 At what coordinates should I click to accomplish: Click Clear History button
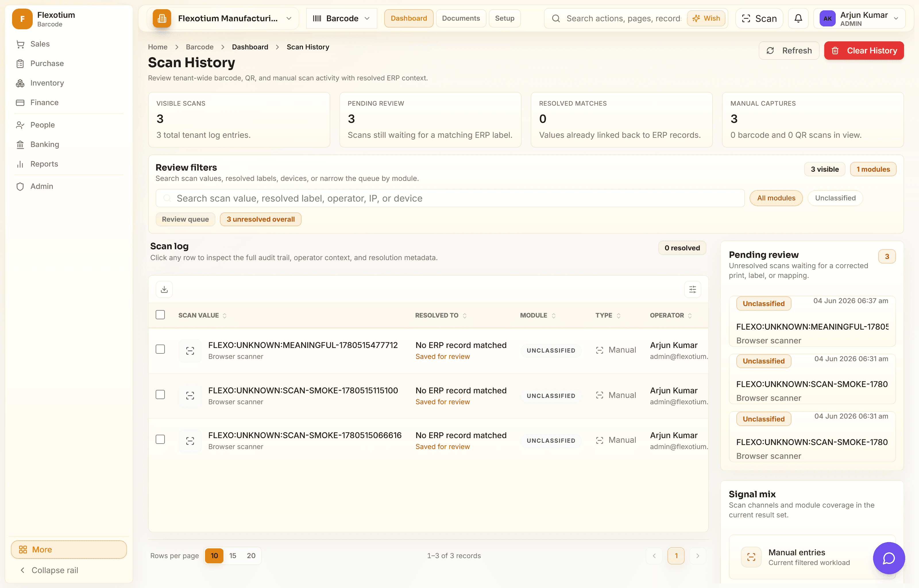[864, 51]
